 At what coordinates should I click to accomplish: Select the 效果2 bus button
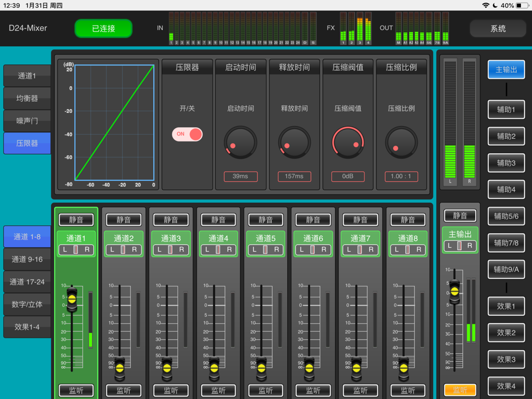[x=506, y=332]
